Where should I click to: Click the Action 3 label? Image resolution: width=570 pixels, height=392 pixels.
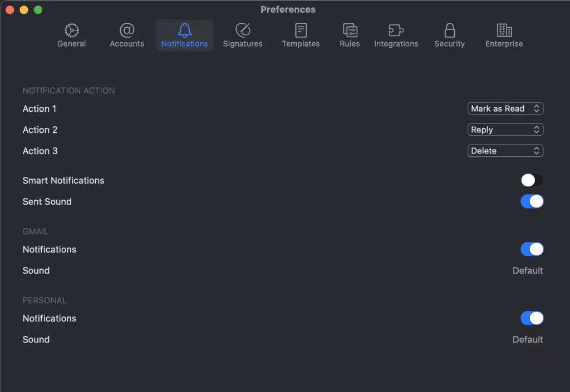pyautogui.click(x=40, y=151)
